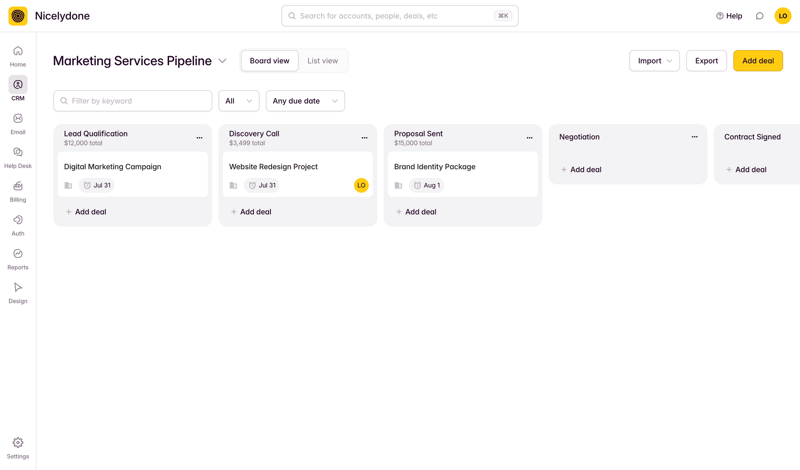Focus the global search field

point(399,16)
